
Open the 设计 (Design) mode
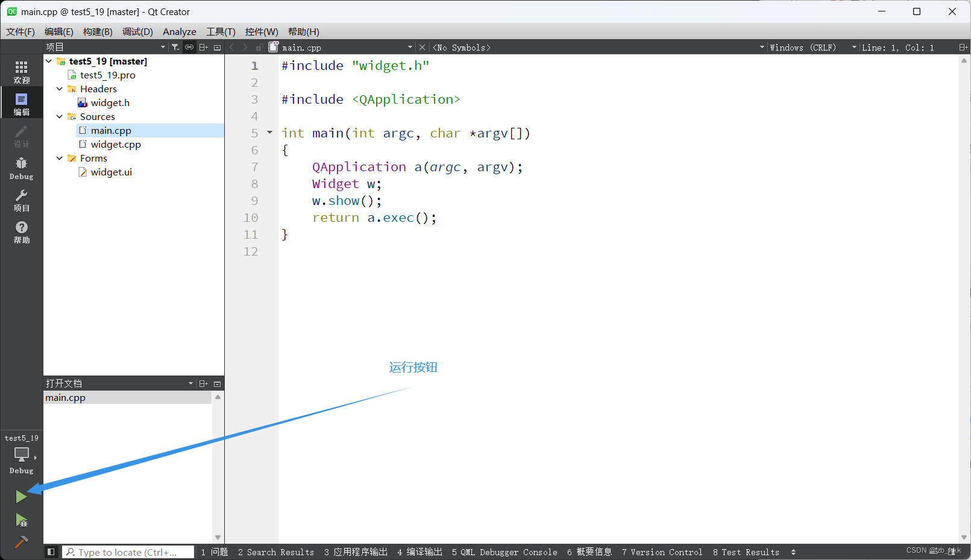(x=22, y=136)
